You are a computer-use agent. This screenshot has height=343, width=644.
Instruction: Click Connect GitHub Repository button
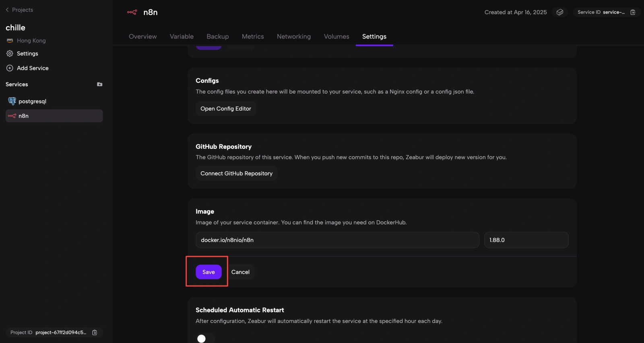pos(237,173)
